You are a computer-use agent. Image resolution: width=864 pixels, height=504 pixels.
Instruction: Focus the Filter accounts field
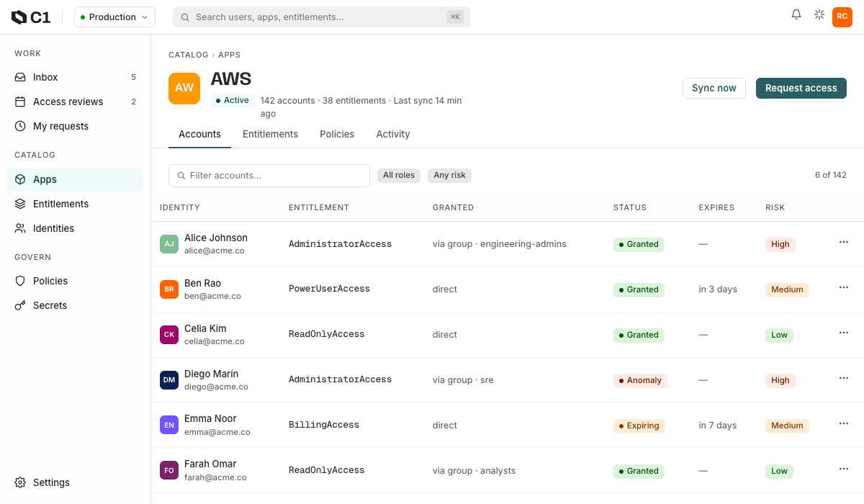click(269, 176)
